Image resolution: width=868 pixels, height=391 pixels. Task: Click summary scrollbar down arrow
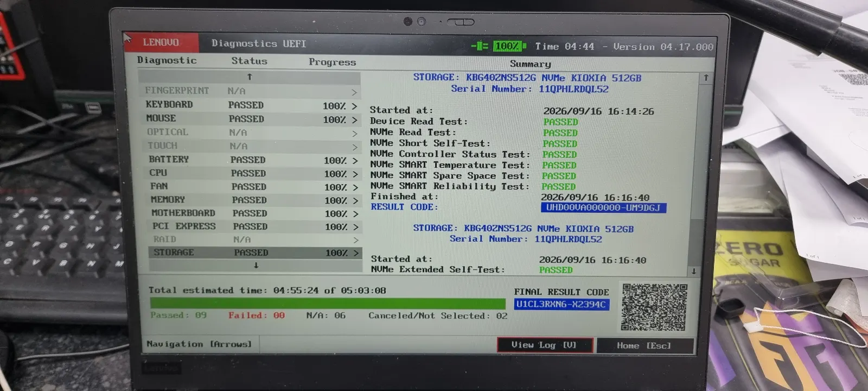[x=693, y=270]
